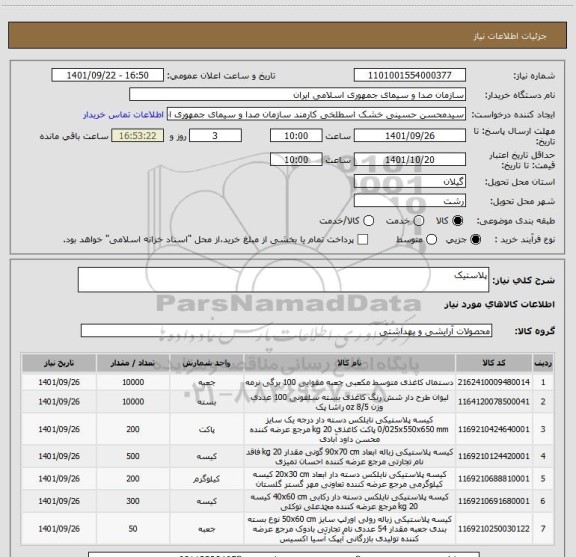The image size is (576, 557).
Task: Click quantity 500 in row 4
Action: [x=133, y=456]
